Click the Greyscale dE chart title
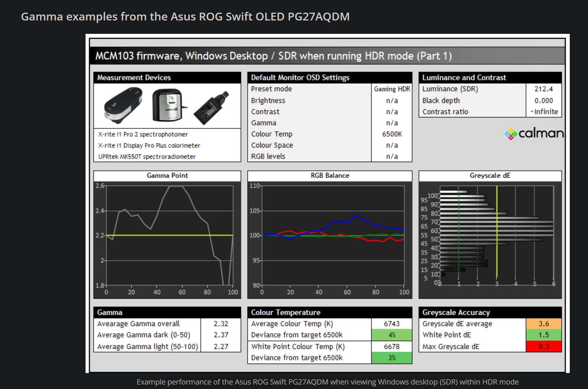Image resolution: width=588 pixels, height=389 pixels. tap(490, 176)
